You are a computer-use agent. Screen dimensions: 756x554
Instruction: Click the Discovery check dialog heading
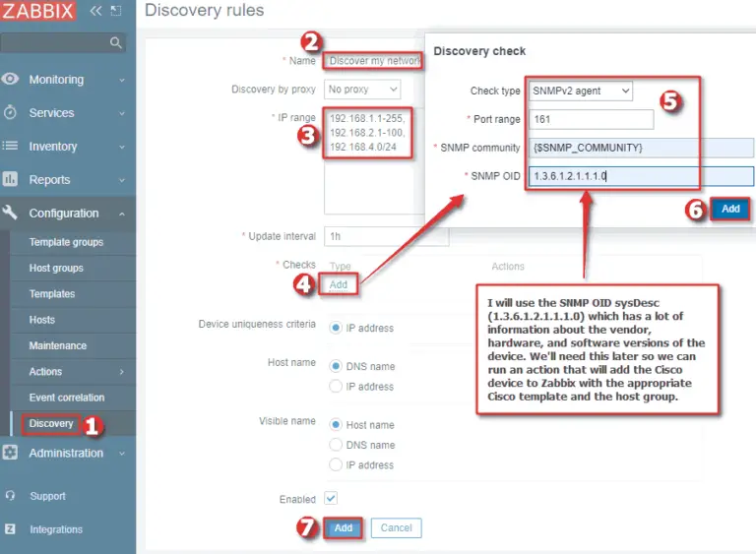tap(479, 51)
